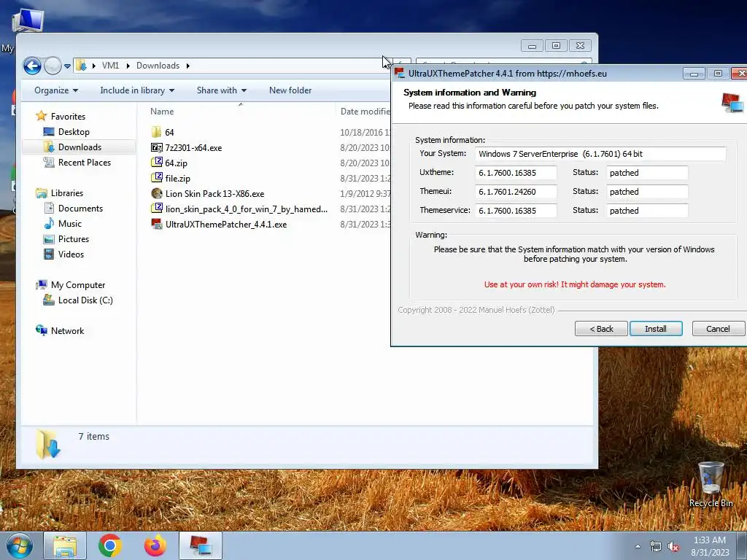Select the 64 folder icon in file list
The image size is (747, 560).
point(156,132)
